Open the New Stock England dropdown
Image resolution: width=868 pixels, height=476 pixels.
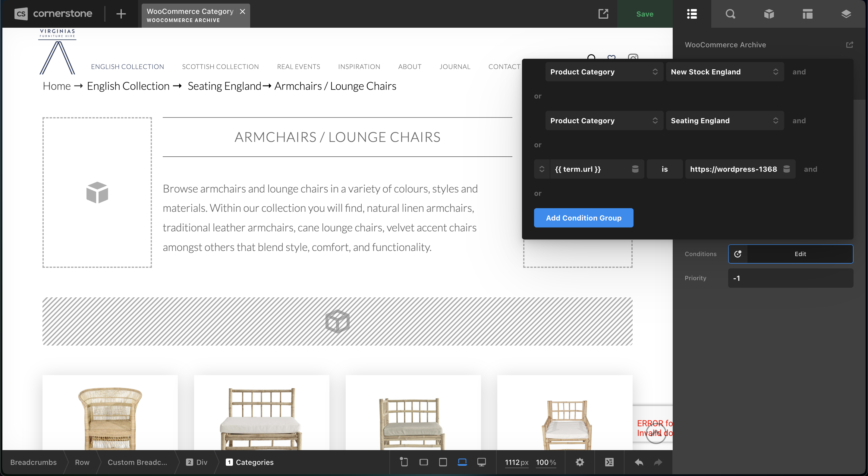(725, 72)
